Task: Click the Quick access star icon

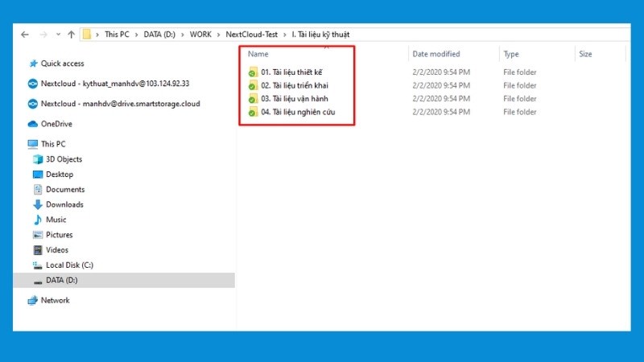Action: (33, 64)
